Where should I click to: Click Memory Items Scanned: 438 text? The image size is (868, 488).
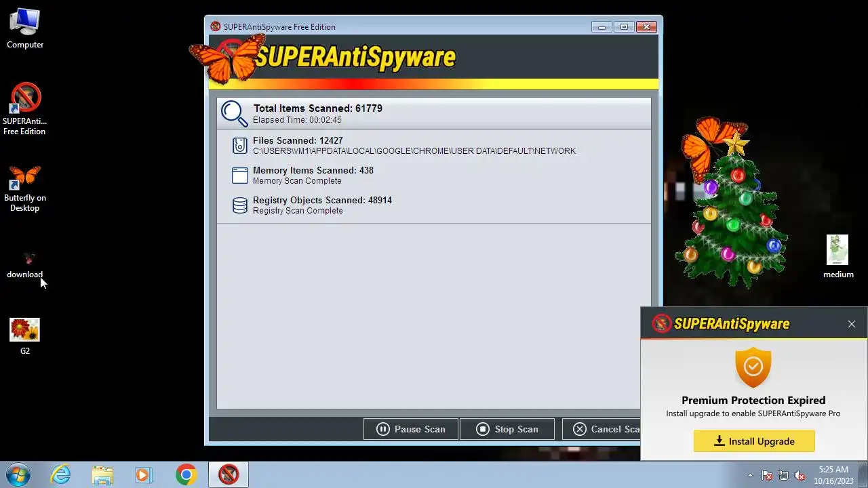313,171
